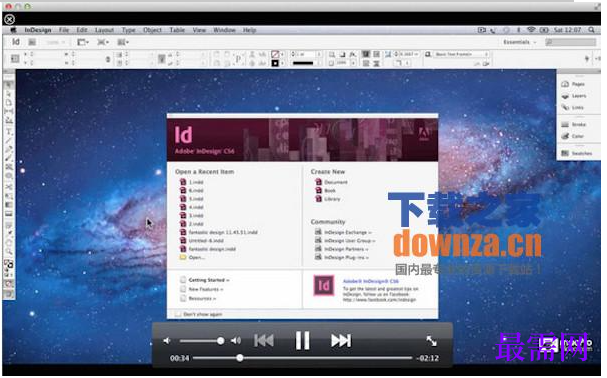Create a new Document
The height and width of the screenshot is (378, 607).
(x=331, y=182)
